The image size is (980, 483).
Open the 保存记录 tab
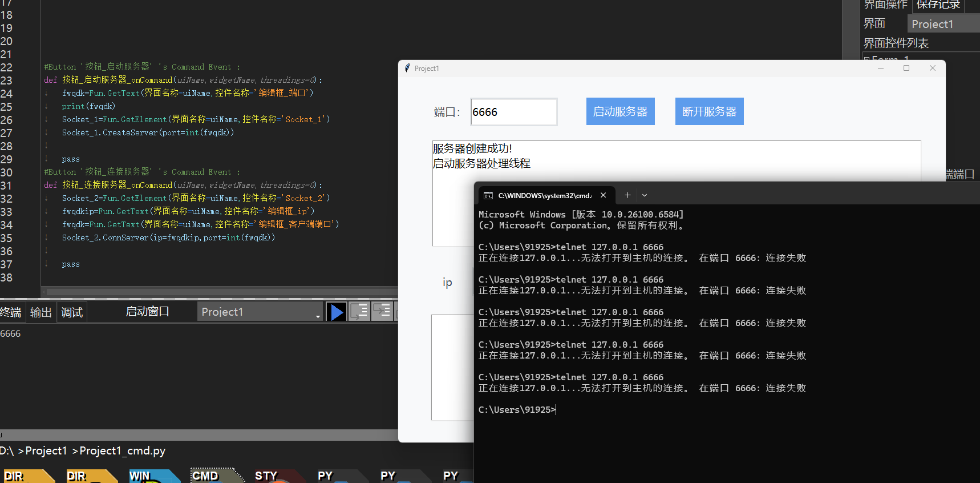938,5
